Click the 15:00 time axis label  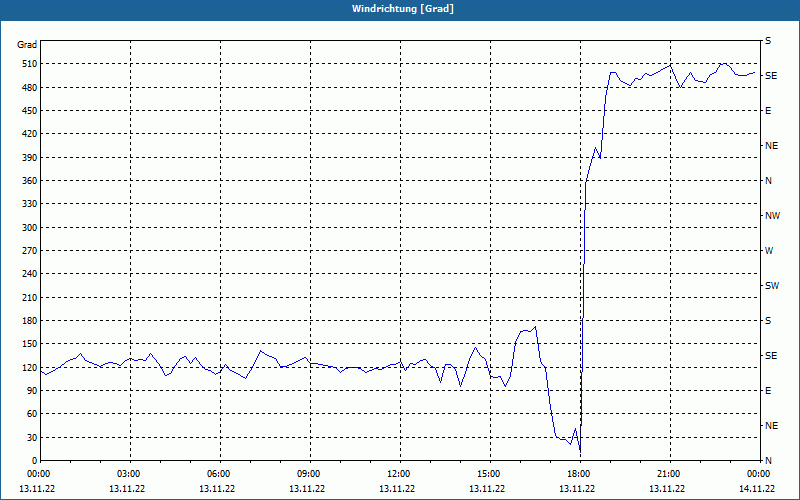pyautogui.click(x=490, y=474)
